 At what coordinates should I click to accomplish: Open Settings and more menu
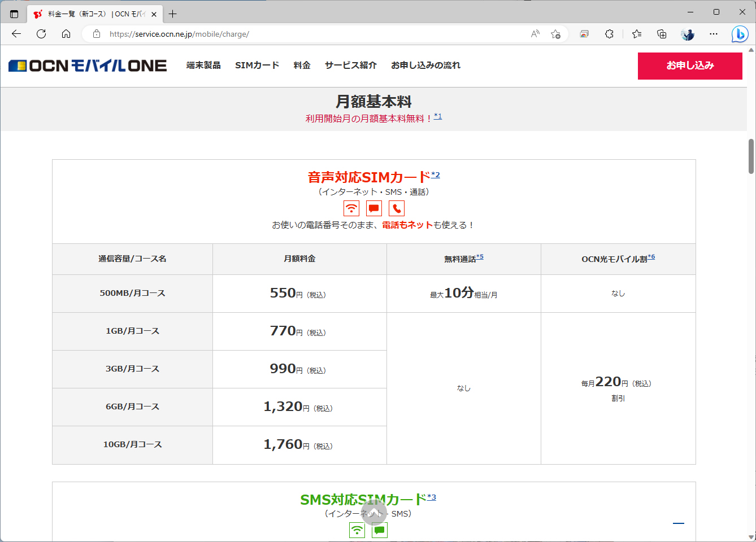pyautogui.click(x=714, y=34)
